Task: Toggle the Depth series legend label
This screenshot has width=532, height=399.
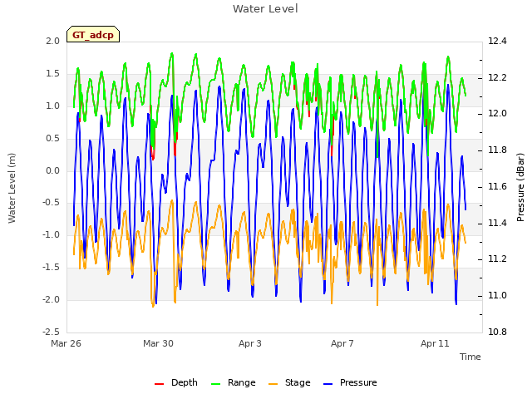Action: [x=185, y=382]
